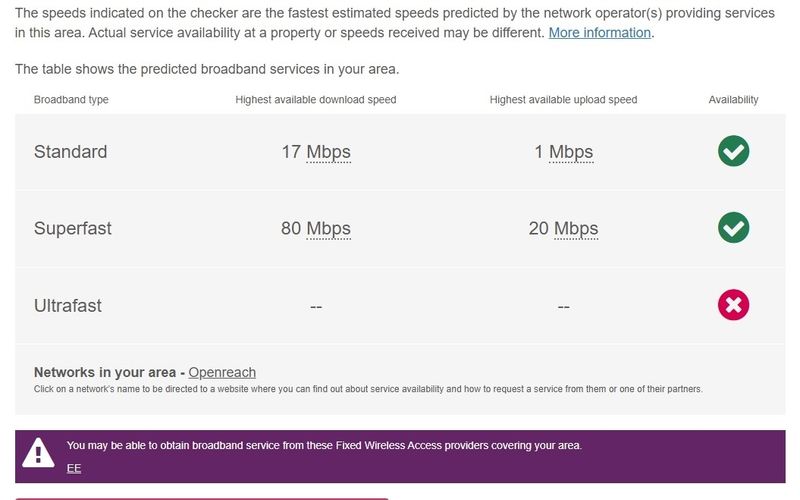Click the green availability tick for Standard
The width and height of the screenshot is (800, 500).
coord(733,151)
